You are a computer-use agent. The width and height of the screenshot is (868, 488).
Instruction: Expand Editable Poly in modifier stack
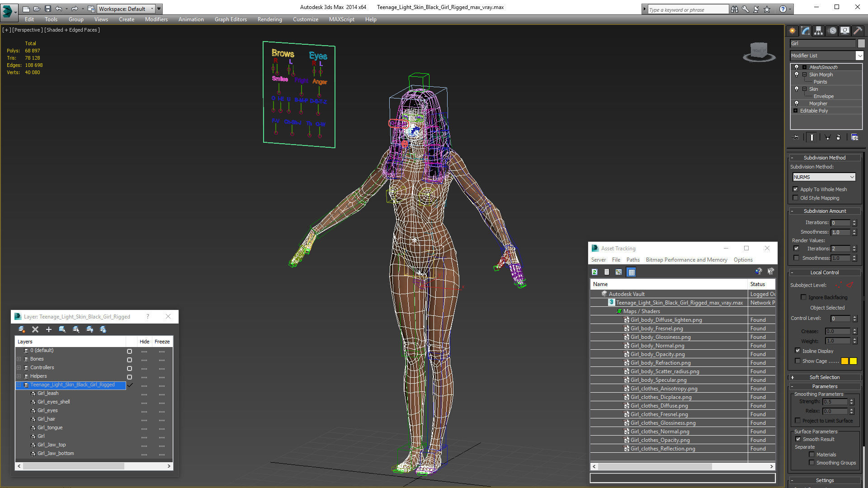point(796,111)
